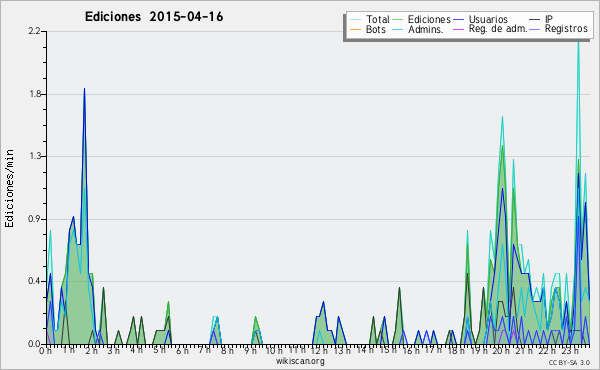Click the 0.4 y-axis value
Screen dimensions: 600x370
(34, 282)
